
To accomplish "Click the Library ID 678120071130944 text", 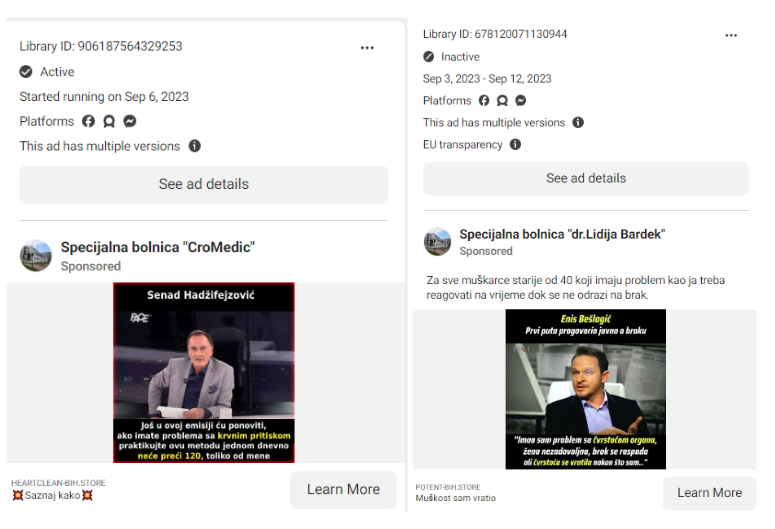I will tap(495, 34).
